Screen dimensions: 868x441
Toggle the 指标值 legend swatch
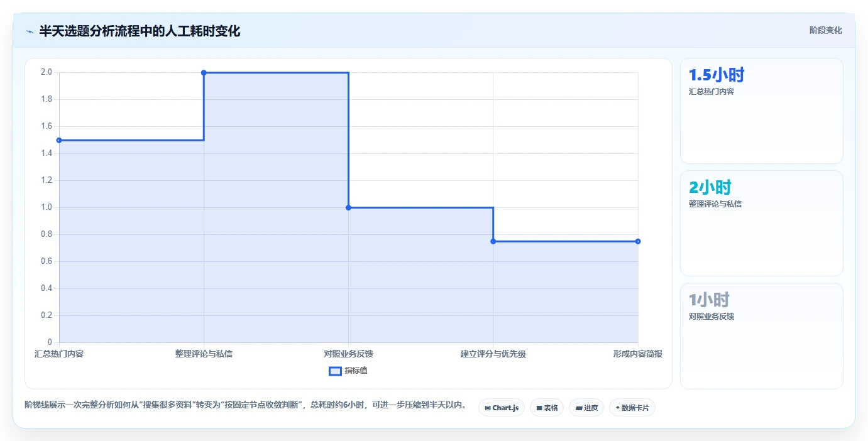tap(336, 371)
